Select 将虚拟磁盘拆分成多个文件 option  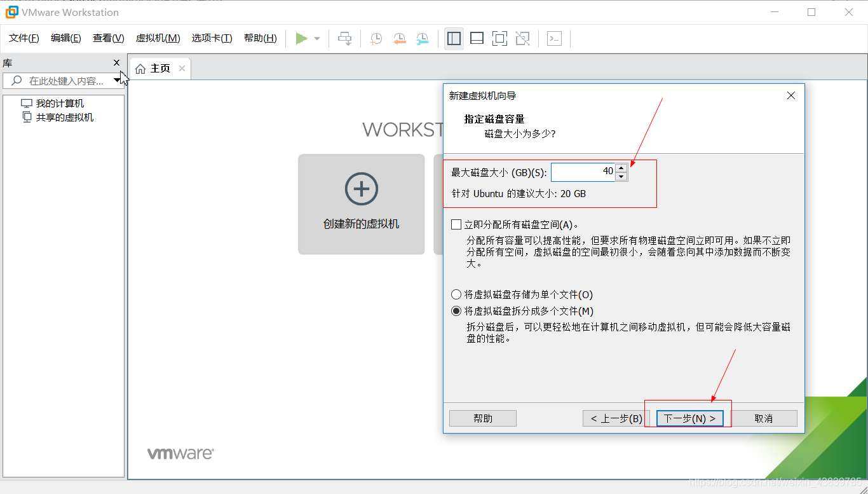pyautogui.click(x=456, y=310)
